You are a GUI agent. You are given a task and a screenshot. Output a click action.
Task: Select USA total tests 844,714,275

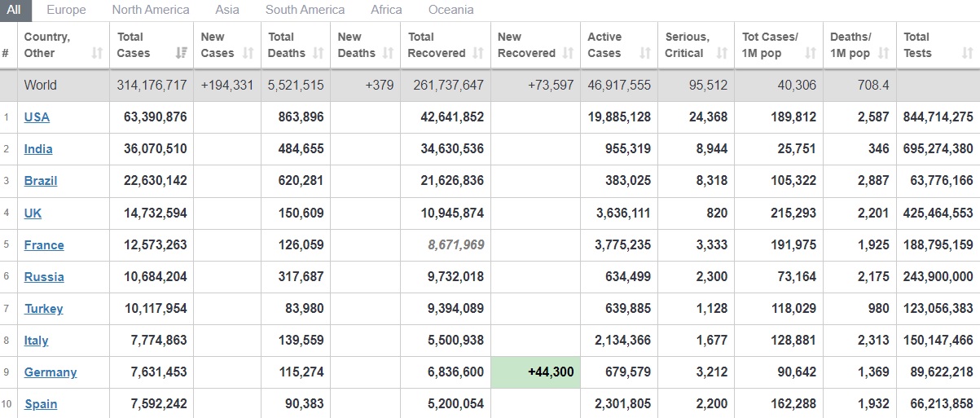(x=938, y=117)
